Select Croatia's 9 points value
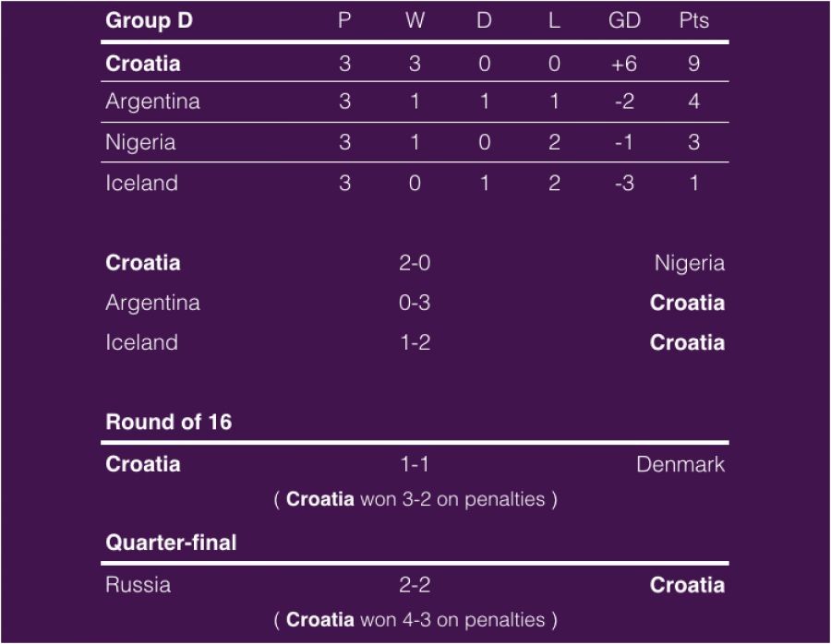The width and height of the screenshot is (831, 644). (693, 64)
